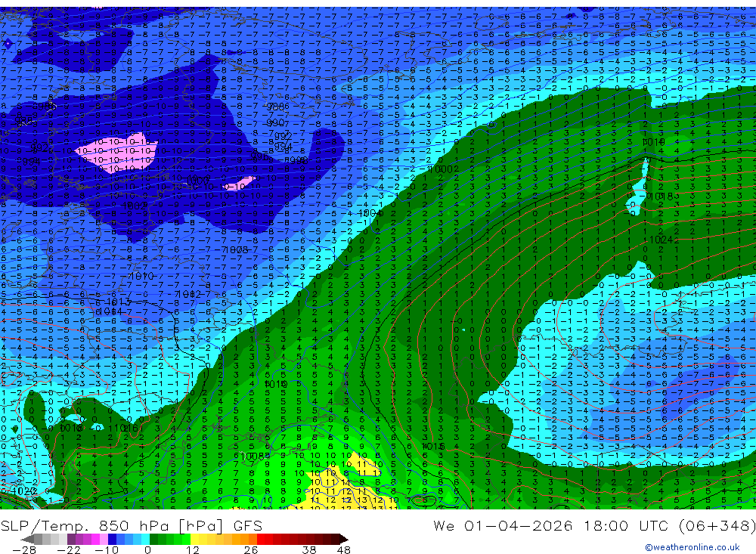Pick the magenta segment of temperature legend
Viewport: 756px width, 554px height.
click(96, 539)
